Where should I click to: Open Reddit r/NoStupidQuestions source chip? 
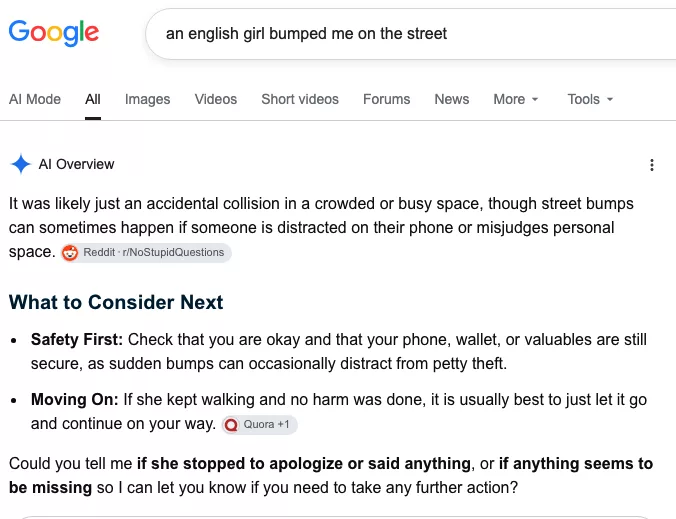(x=146, y=253)
